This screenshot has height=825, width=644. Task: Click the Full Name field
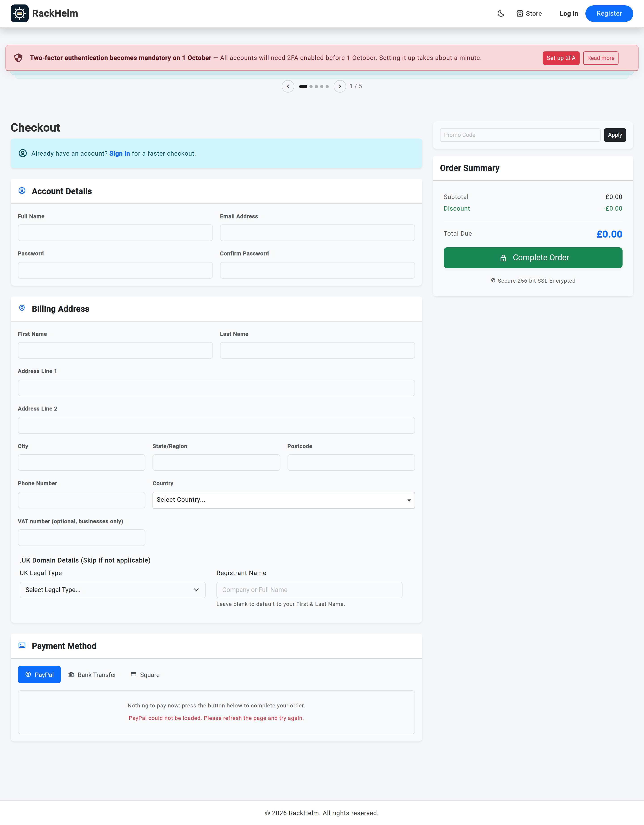coord(115,233)
